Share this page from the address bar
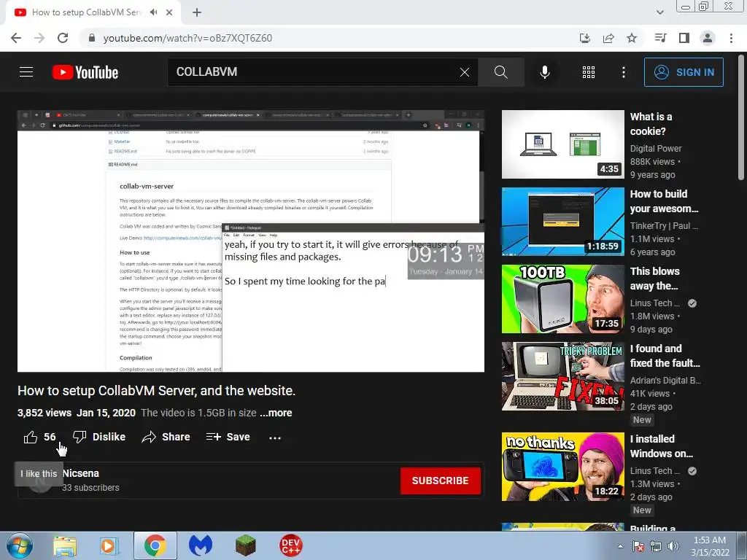This screenshot has width=747, height=560. tap(608, 38)
